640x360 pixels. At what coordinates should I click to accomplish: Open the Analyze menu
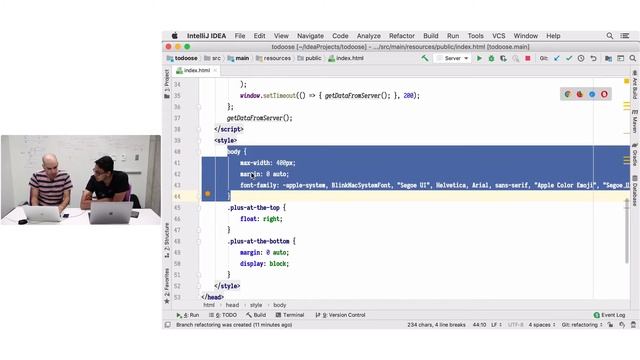click(369, 36)
